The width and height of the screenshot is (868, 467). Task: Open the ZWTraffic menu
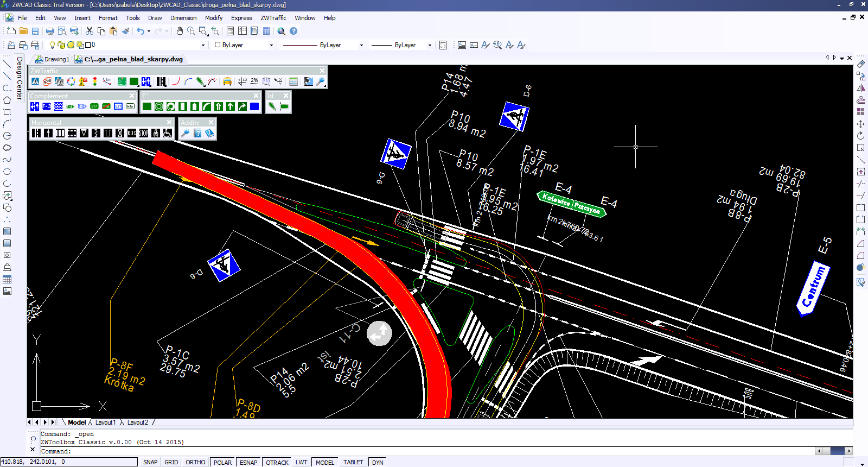coord(273,18)
